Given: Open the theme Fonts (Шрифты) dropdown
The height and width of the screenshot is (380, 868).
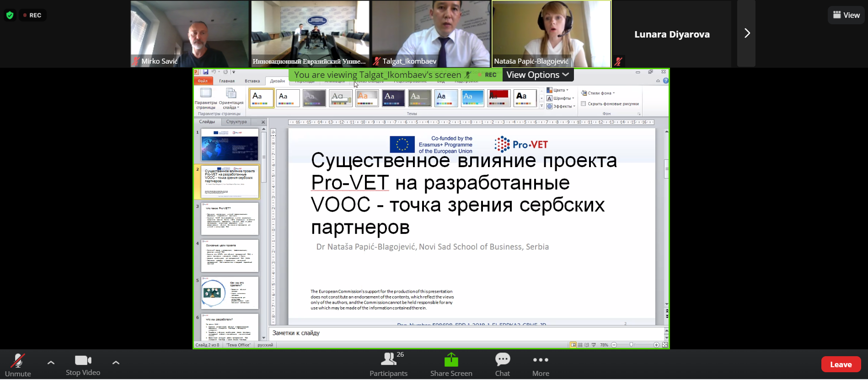Looking at the screenshot, I should click(x=560, y=98).
